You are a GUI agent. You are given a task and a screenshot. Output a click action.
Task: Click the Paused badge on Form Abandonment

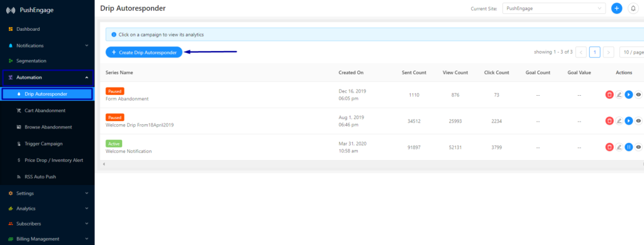tap(114, 91)
